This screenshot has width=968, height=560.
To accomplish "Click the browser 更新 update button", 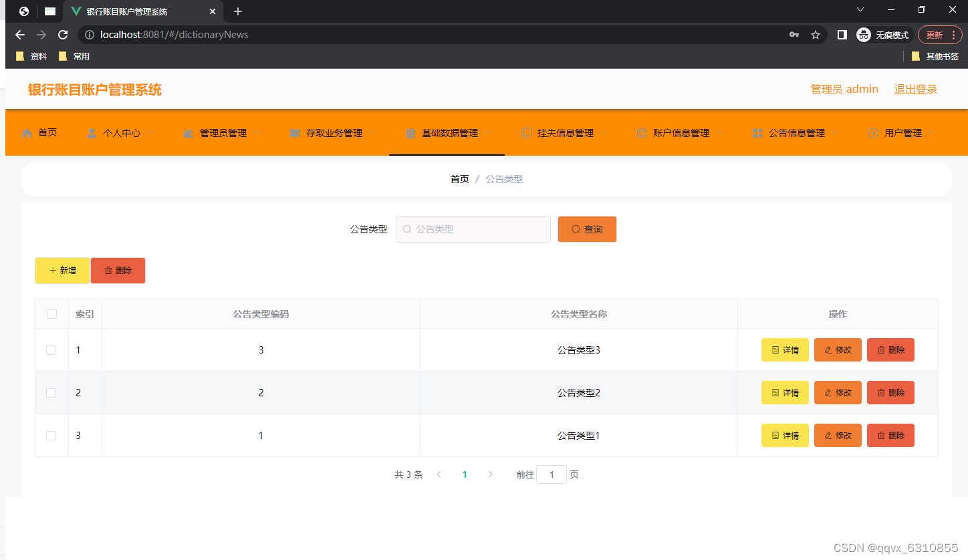I will (941, 35).
